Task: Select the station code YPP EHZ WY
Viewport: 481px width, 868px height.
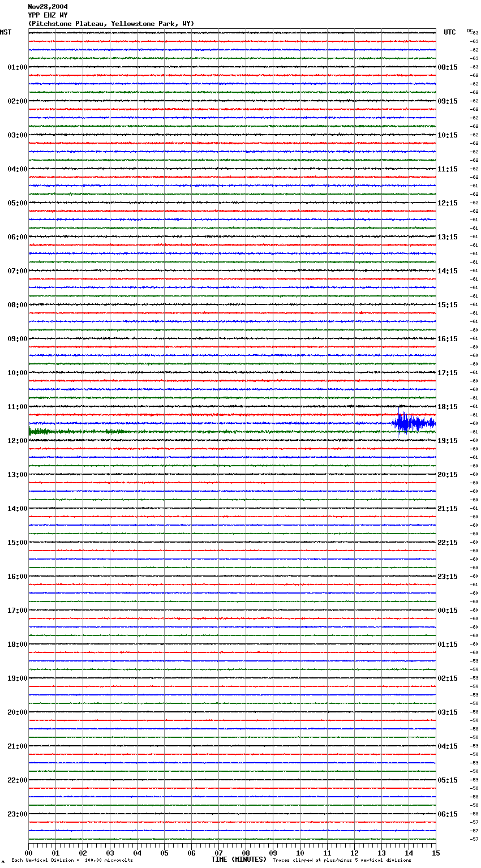Action: click(48, 15)
